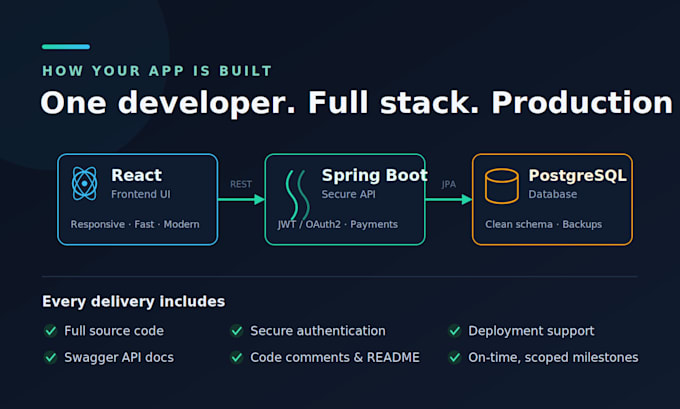Click the "Secure API" subtitle

pyautogui.click(x=349, y=194)
